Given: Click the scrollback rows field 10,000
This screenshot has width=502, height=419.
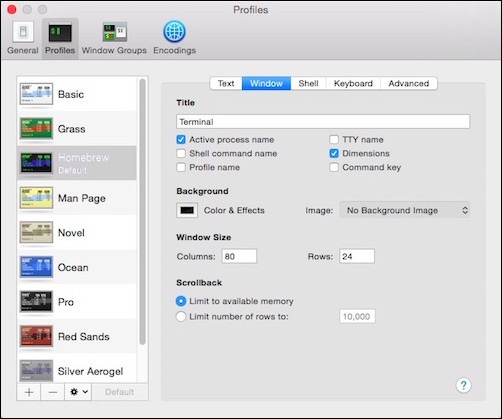Looking at the screenshot, I should 357,316.
